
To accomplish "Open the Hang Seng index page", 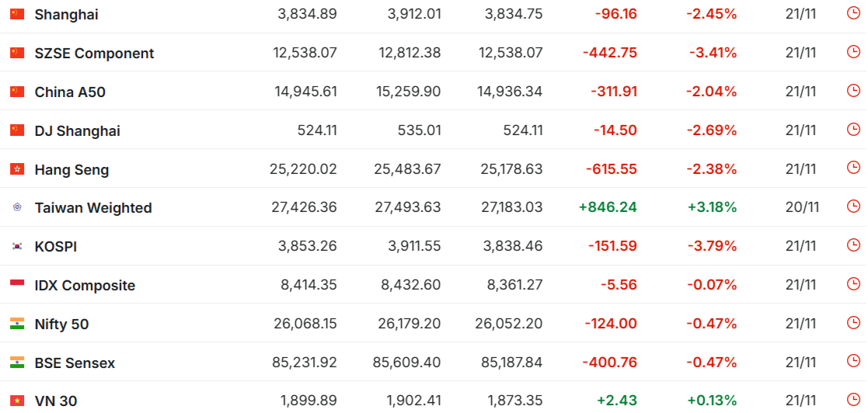I will point(71,170).
